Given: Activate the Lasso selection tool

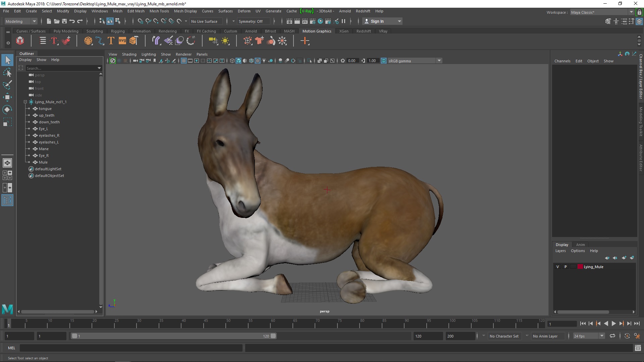Looking at the screenshot, I should (7, 72).
